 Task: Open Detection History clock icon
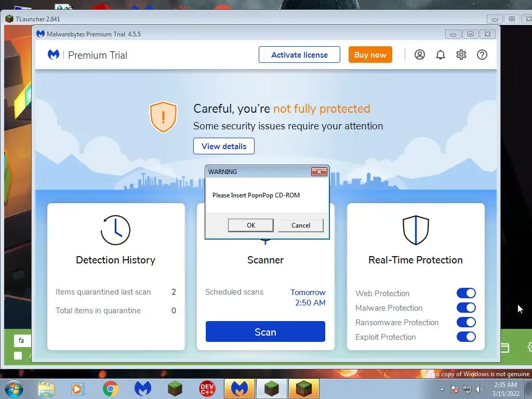(115, 230)
